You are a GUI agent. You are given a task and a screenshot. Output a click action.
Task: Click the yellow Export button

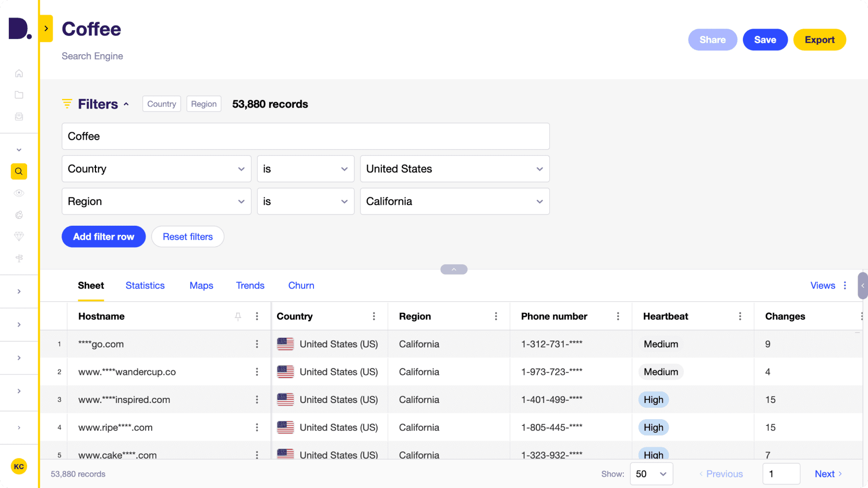(x=819, y=40)
